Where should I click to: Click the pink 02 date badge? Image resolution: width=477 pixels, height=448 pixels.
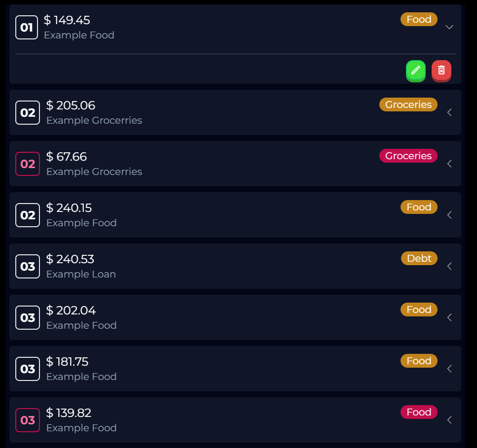coord(28,164)
